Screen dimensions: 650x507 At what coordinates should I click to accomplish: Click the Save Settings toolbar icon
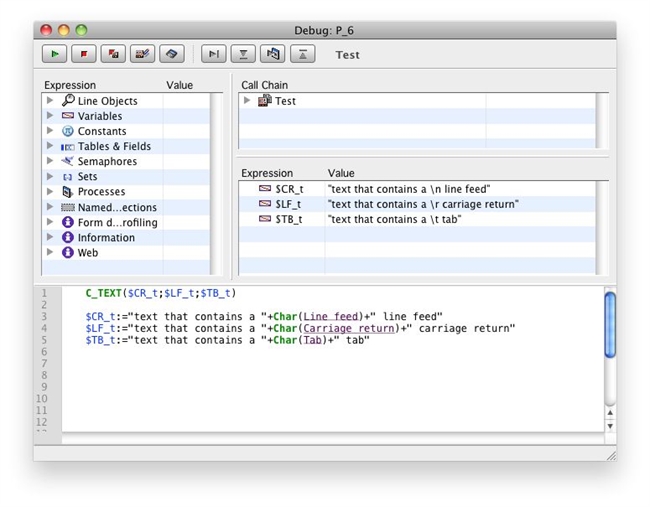point(171,54)
